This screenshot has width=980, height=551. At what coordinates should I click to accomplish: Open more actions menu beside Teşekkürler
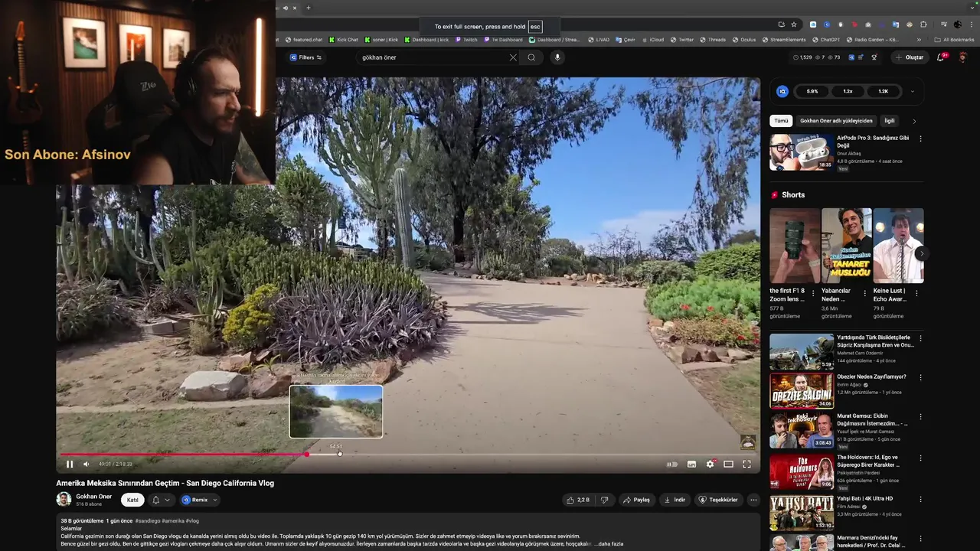pos(753,500)
